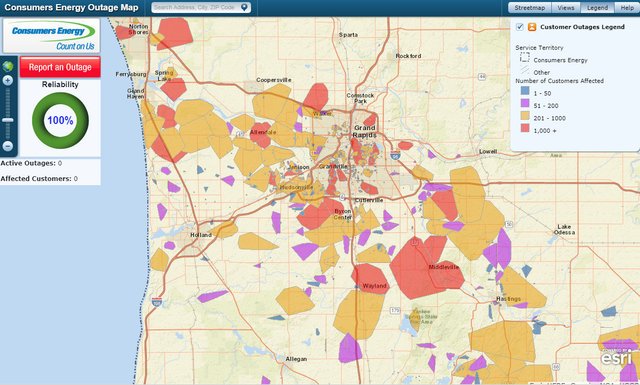Click the Comstock Park label
The height and width of the screenshot is (385, 640).
click(360, 98)
